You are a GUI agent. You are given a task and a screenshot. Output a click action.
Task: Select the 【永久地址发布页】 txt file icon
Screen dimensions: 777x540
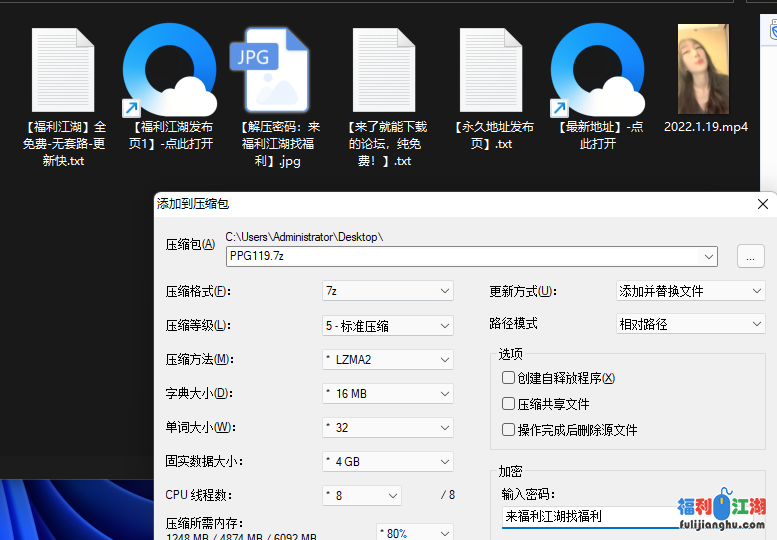(491, 71)
